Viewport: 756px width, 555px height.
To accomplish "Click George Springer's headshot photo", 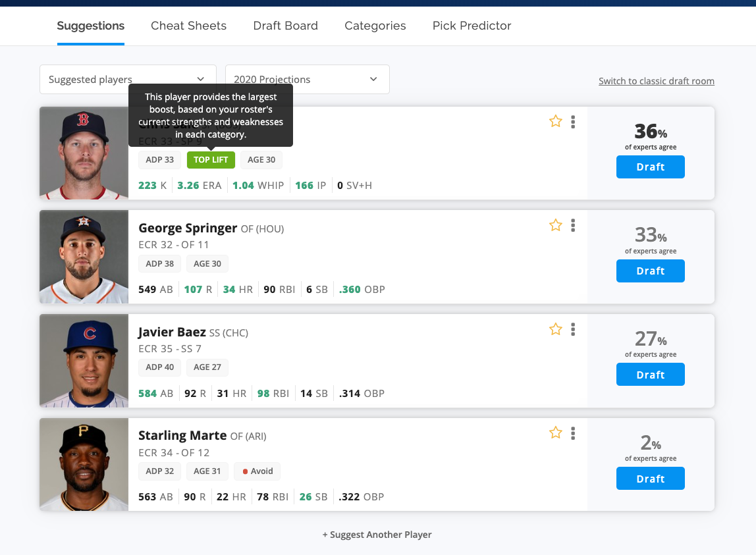I will tap(84, 257).
